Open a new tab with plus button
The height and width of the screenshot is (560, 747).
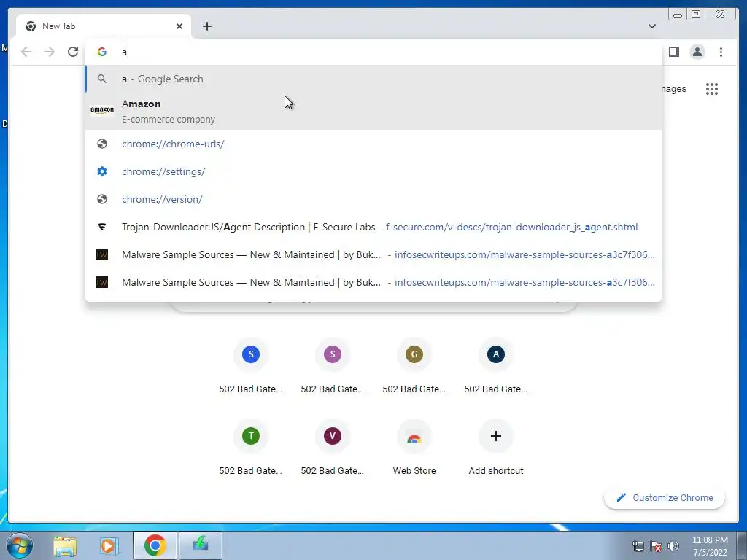[206, 26]
